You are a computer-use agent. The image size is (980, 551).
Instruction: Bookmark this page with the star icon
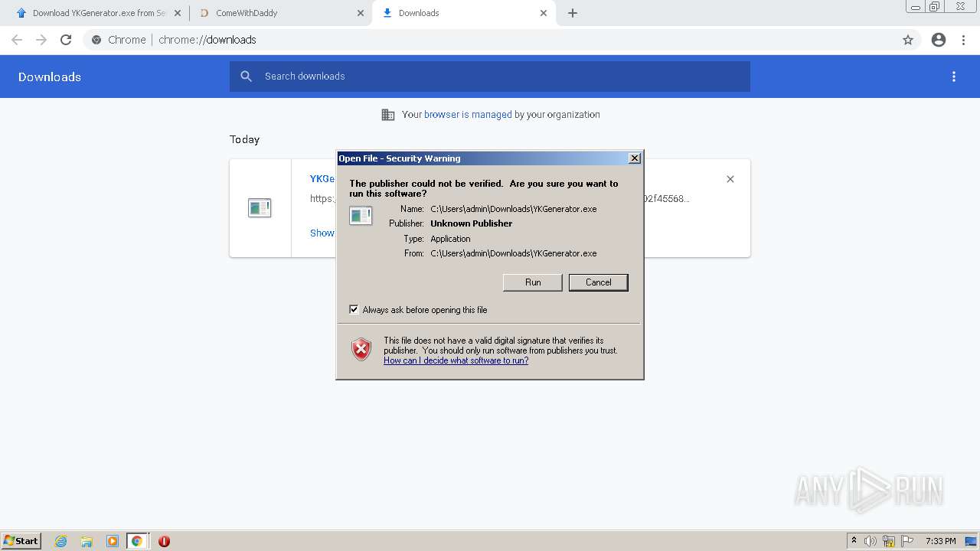point(908,40)
